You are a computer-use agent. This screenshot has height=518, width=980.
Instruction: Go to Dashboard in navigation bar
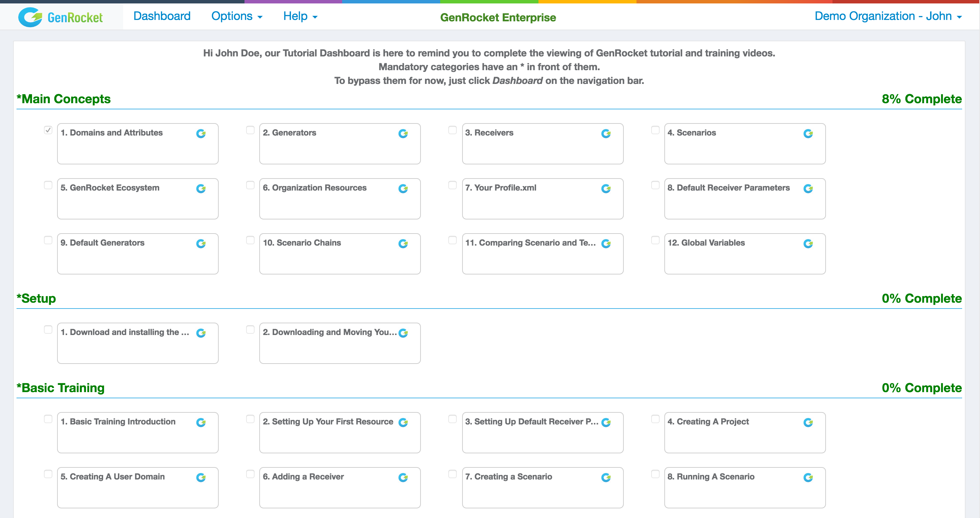tap(162, 16)
